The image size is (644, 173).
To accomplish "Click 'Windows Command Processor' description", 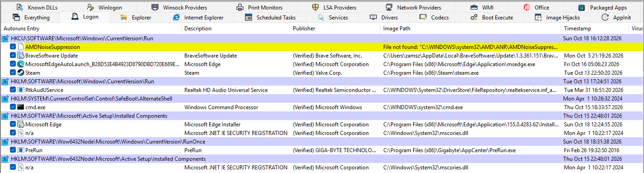I will point(221,107).
